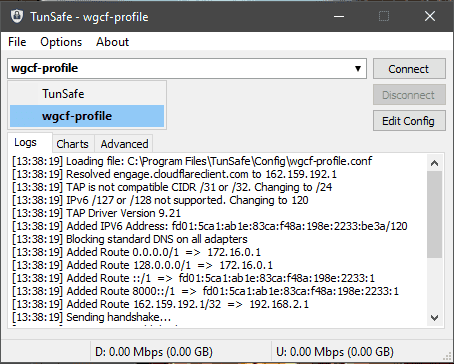Viewport: 454px width, 364px height.
Task: Click the 'IPv6 /127 or /128 not supported' line
Action: pos(160,200)
